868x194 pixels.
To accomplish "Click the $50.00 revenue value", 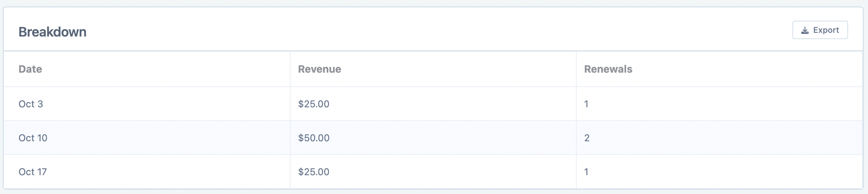I will pyautogui.click(x=313, y=138).
